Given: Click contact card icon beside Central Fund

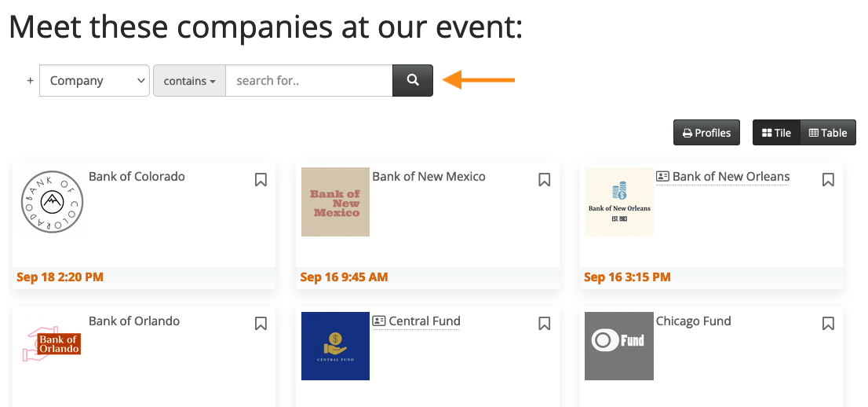Looking at the screenshot, I should [379, 321].
